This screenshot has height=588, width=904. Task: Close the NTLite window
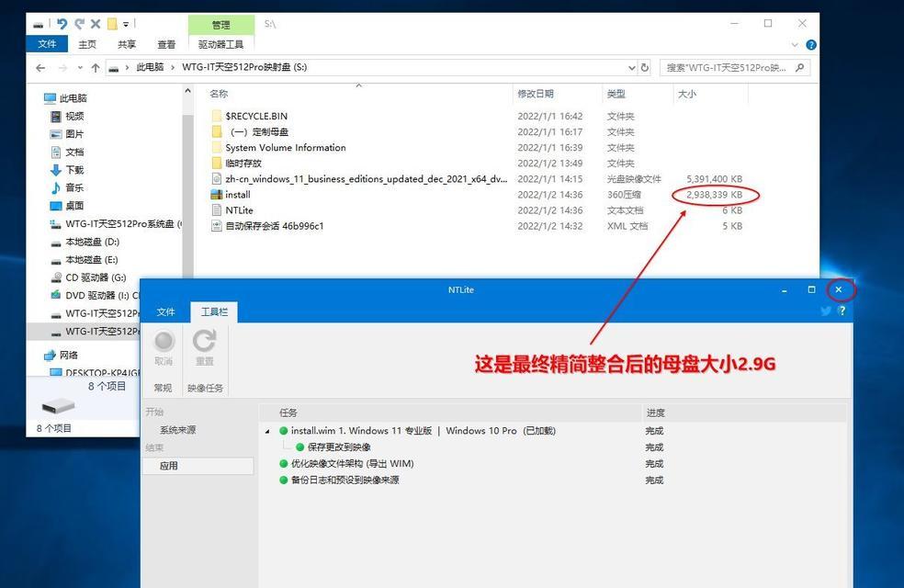pos(839,290)
